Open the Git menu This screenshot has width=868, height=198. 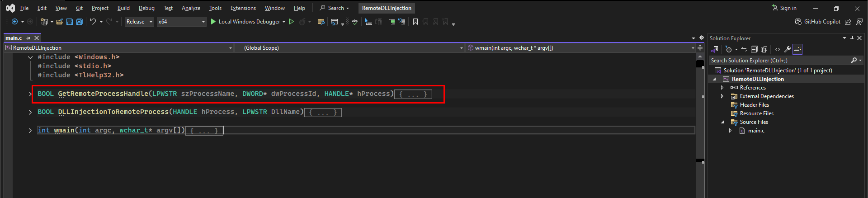[79, 8]
